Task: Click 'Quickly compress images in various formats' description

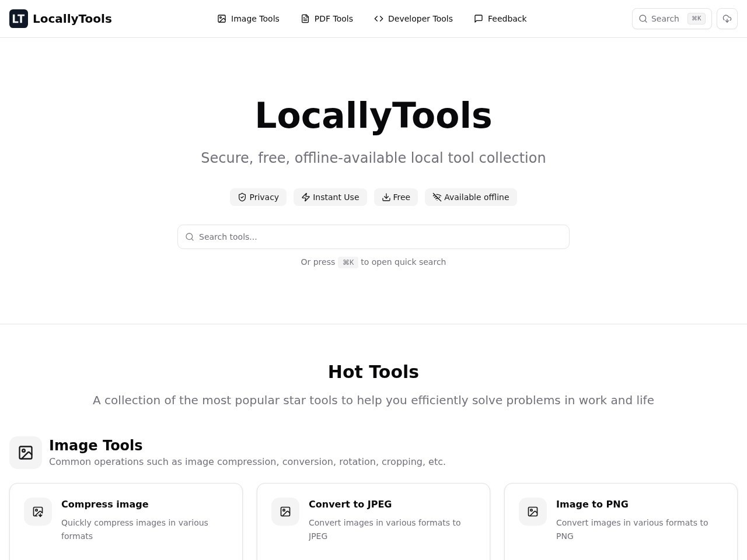Action: (x=135, y=529)
